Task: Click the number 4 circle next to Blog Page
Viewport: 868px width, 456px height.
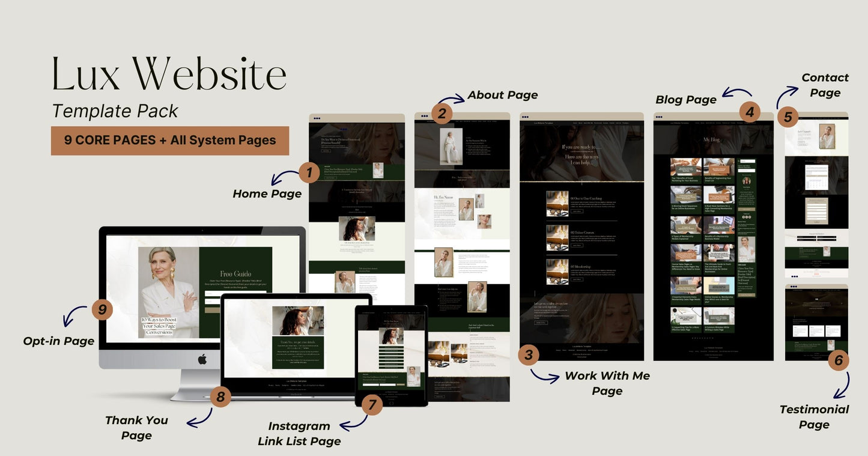Action: click(750, 111)
